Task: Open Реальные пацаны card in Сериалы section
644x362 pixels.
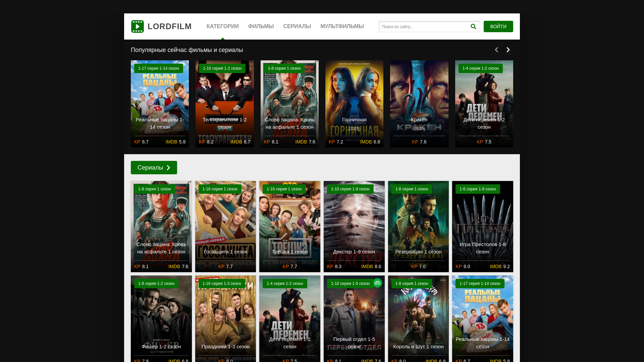Action: pos(483,319)
